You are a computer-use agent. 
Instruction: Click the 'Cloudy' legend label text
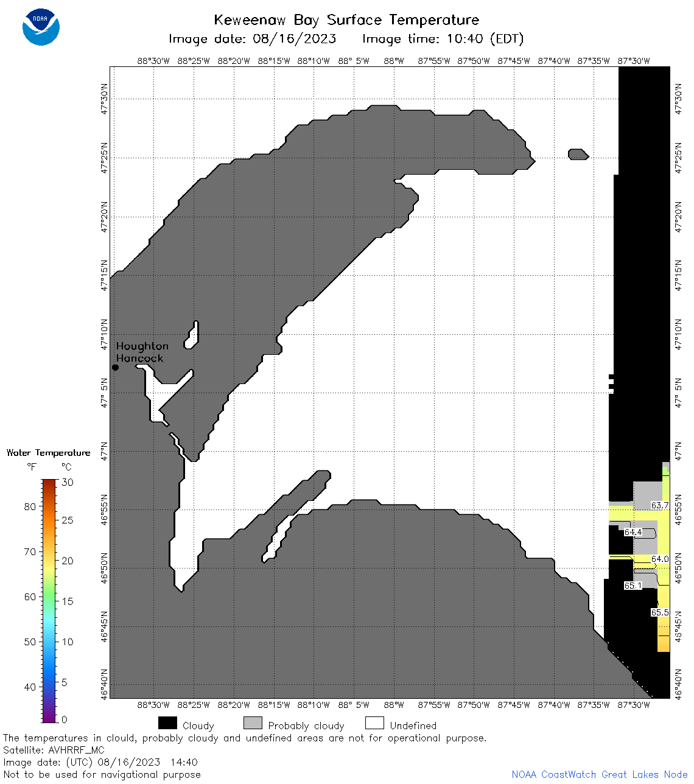[x=198, y=726]
